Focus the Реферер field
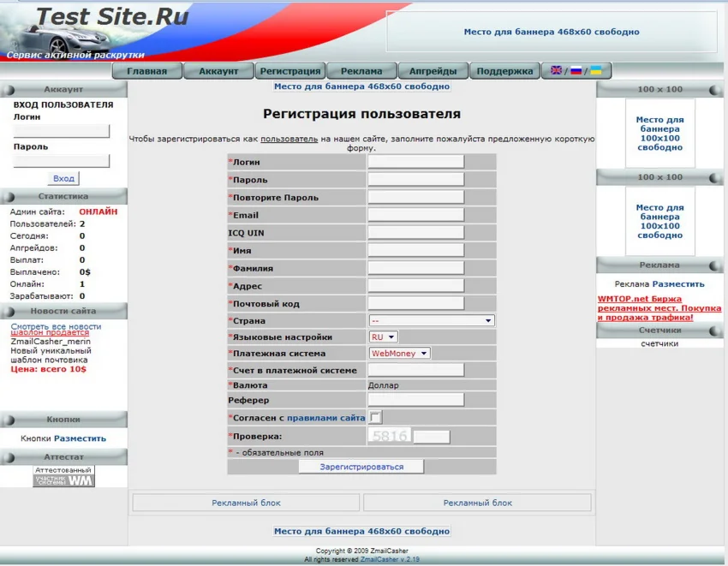This screenshot has height=566, width=728. (x=416, y=400)
